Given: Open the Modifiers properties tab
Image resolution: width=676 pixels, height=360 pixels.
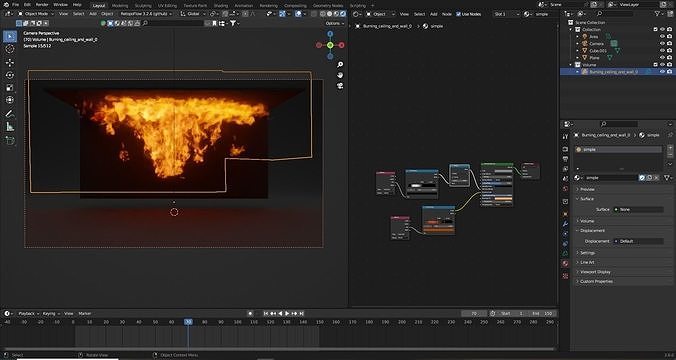Looking at the screenshot, I should (x=565, y=224).
